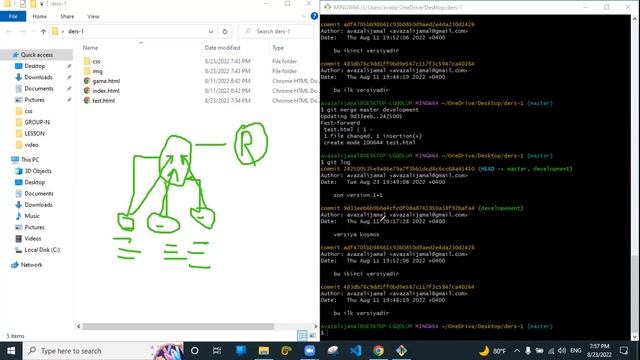Open the File tab in File Explorer
The image size is (640, 360).
[x=13, y=16]
